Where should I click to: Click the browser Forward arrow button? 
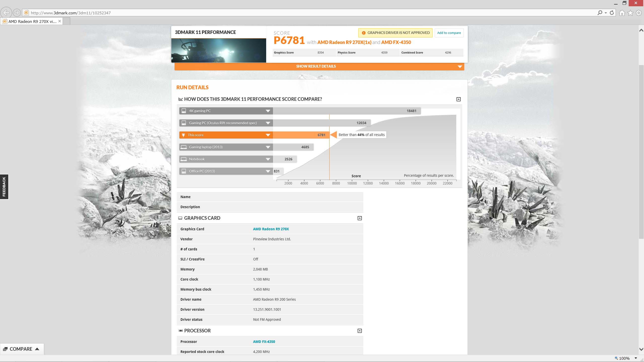click(17, 13)
